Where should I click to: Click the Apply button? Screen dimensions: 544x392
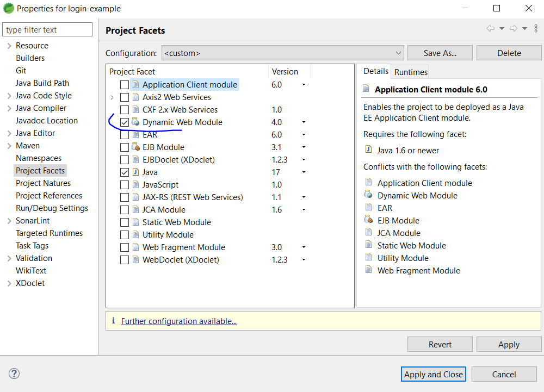509,344
